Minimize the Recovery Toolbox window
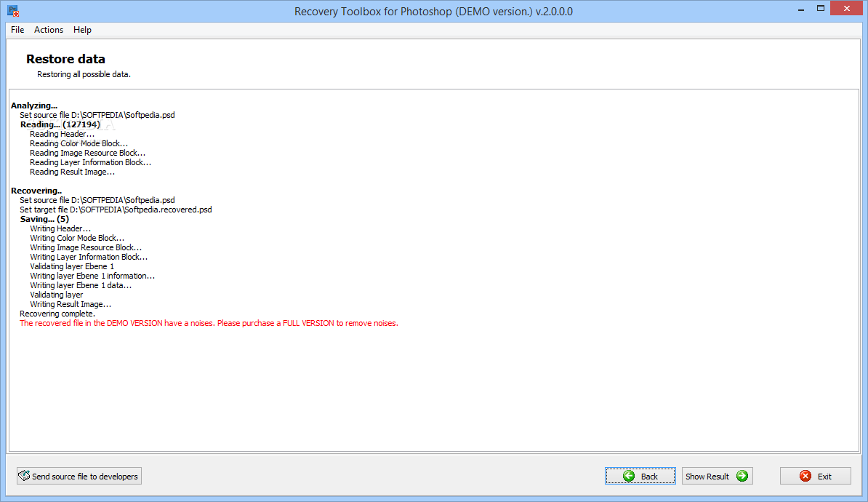Viewport: 868px width, 502px height. pyautogui.click(x=801, y=9)
